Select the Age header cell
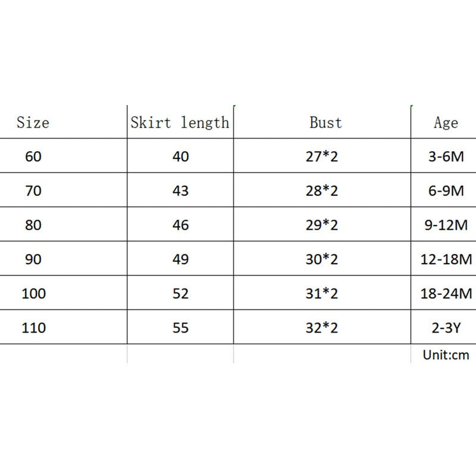 (x=446, y=123)
